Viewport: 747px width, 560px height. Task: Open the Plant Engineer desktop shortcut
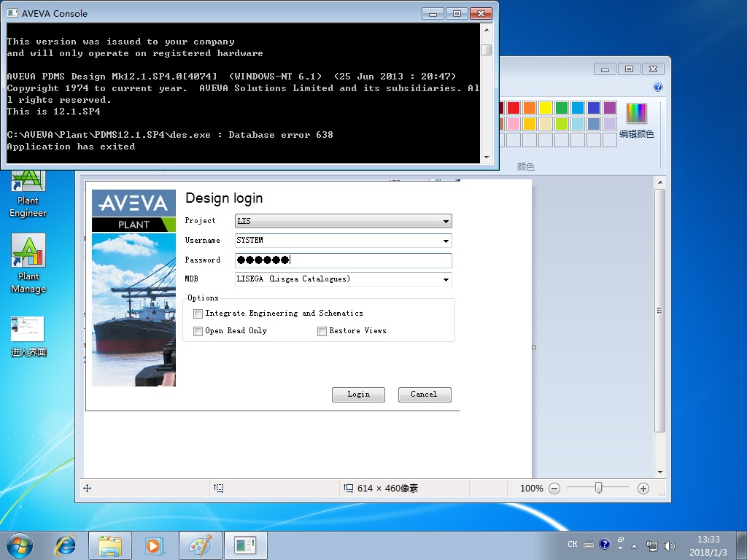pos(28,194)
